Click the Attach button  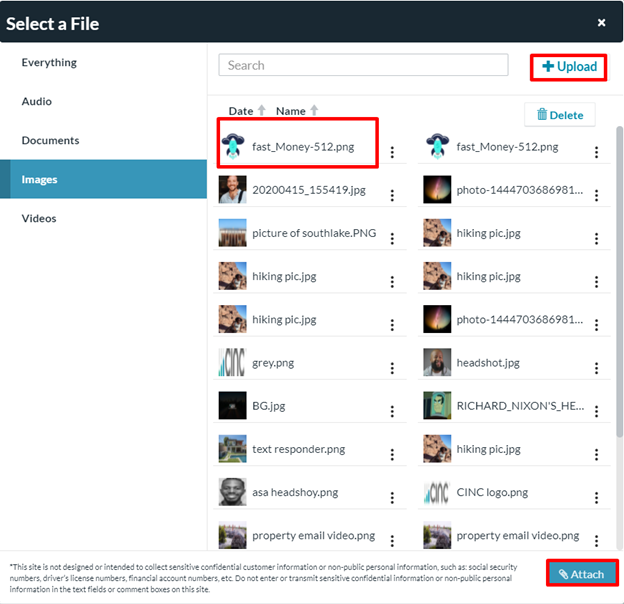coord(582,574)
